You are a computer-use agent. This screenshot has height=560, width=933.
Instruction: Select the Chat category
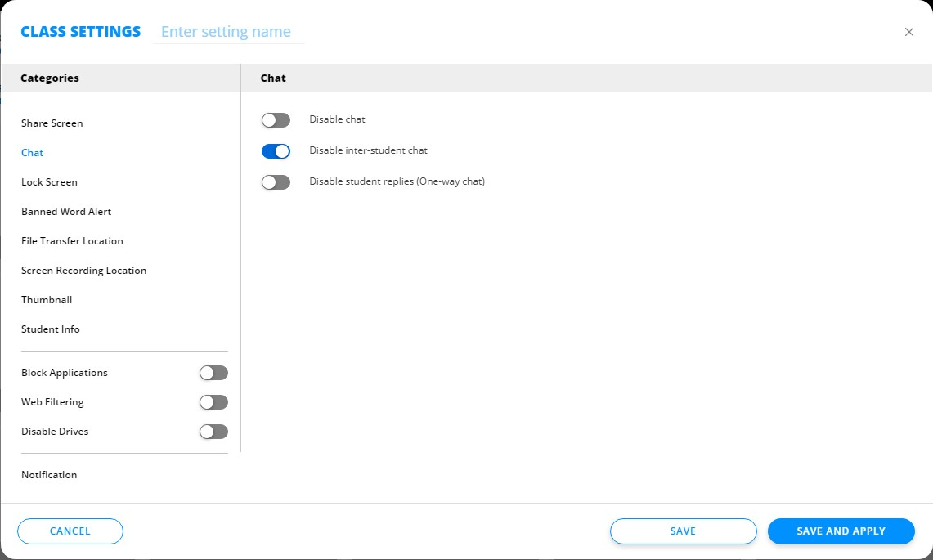click(33, 153)
